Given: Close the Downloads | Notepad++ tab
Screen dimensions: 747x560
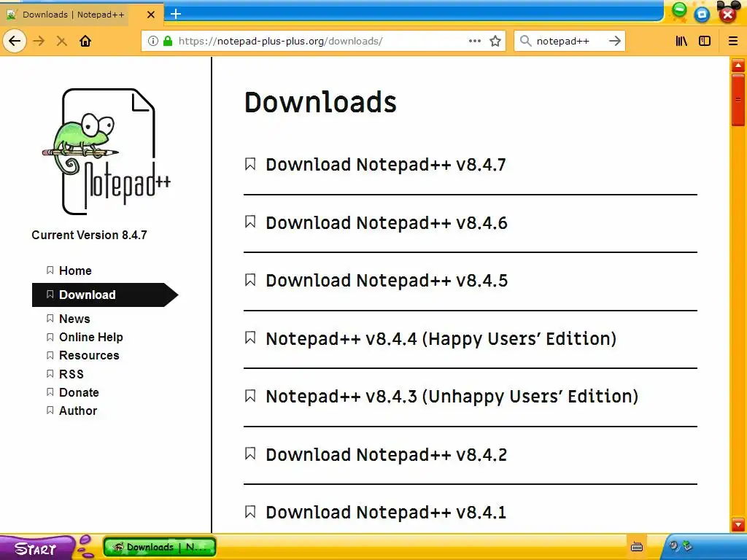Looking at the screenshot, I should click(151, 15).
